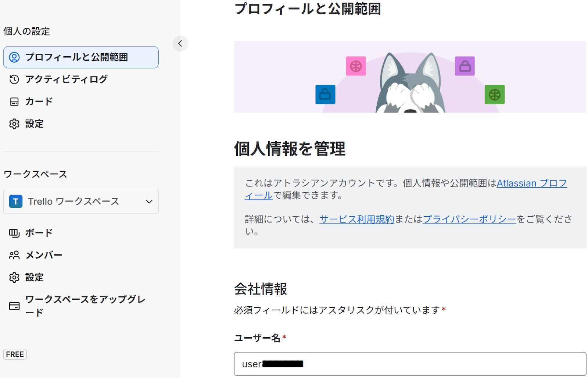Viewport: 588px width, 378px height.
Task: Click the workspace settings gear icon
Action: click(x=14, y=277)
